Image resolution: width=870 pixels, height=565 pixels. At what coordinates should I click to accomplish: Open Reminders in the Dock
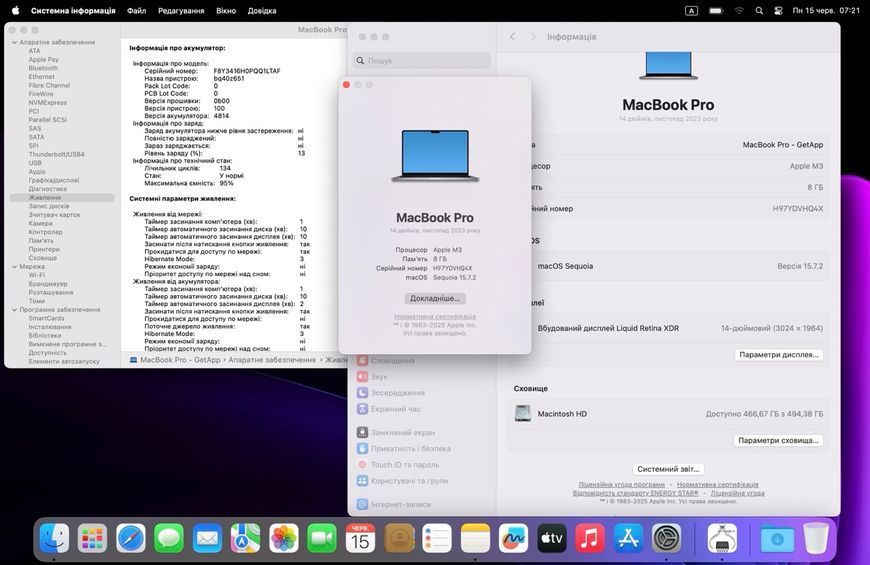point(437,538)
